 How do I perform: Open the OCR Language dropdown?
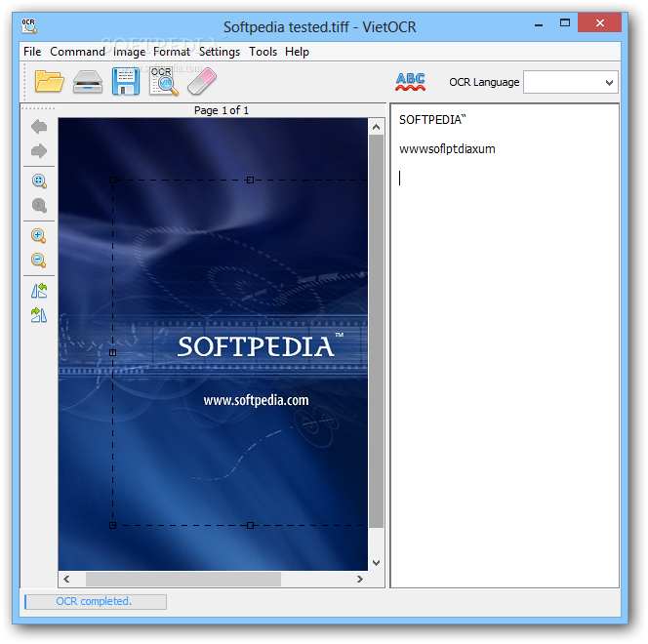point(571,82)
